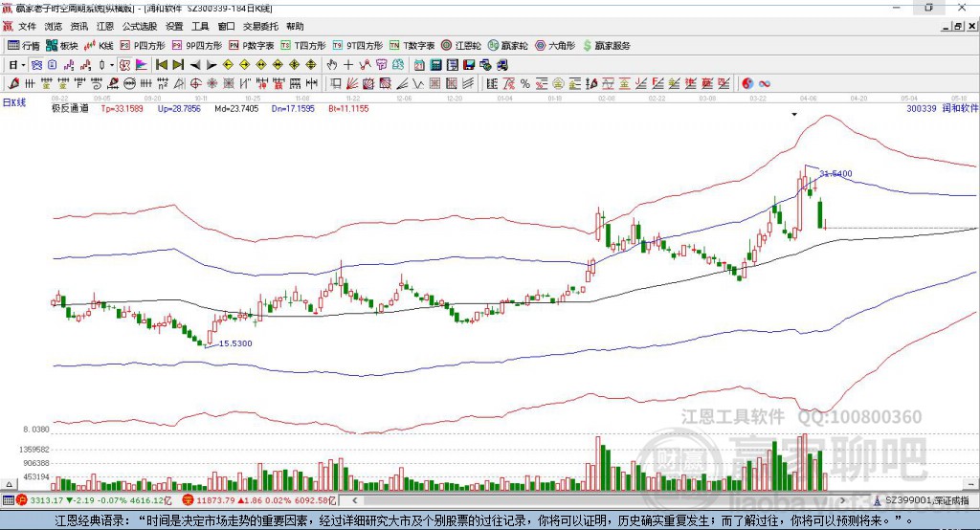Open the 六角形 hexagon tool
The width and height of the screenshot is (980, 530).
[x=554, y=45]
